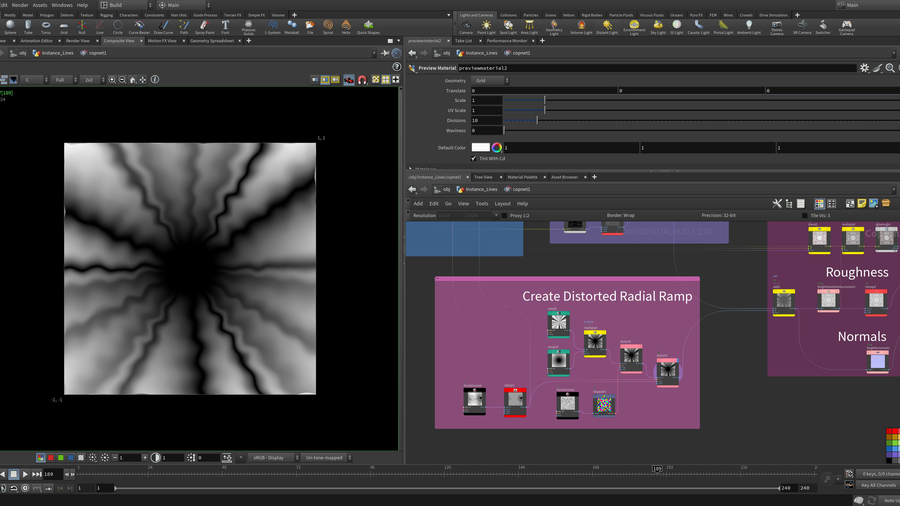
Task: Toggle pin on Composite View path bar
Action: click(x=385, y=53)
